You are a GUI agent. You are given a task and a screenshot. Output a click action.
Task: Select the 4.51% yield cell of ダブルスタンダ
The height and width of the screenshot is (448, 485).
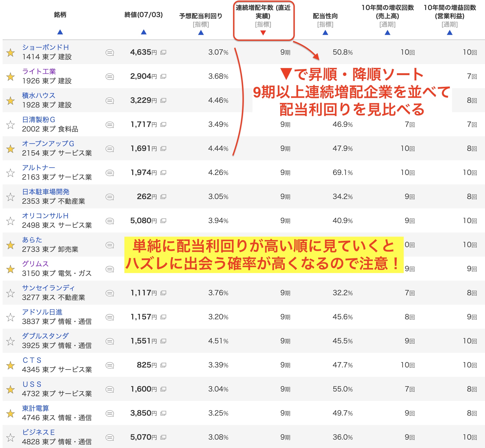point(218,341)
